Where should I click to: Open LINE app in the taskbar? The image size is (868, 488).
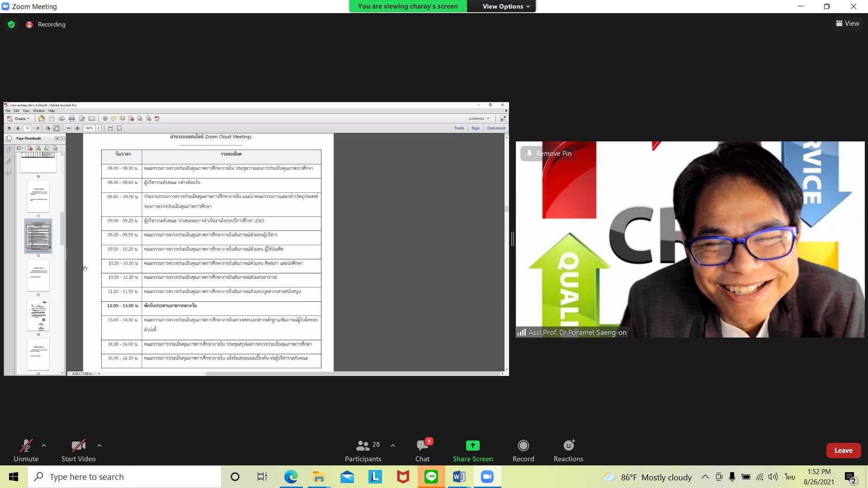click(x=431, y=477)
